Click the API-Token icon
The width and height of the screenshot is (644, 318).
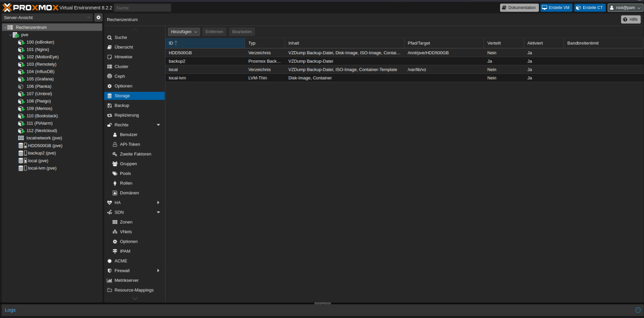(x=115, y=144)
